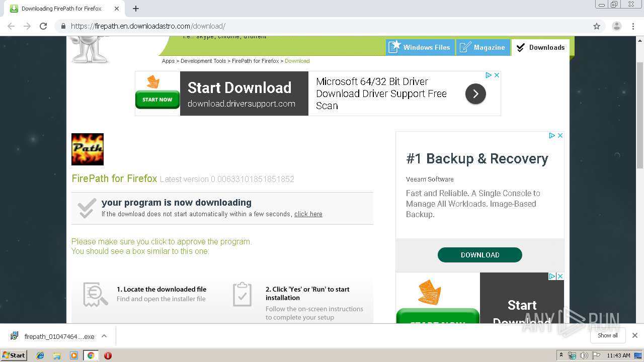Switch to Chrome taskbar icon
This screenshot has width=644, height=362.
pos(91,355)
